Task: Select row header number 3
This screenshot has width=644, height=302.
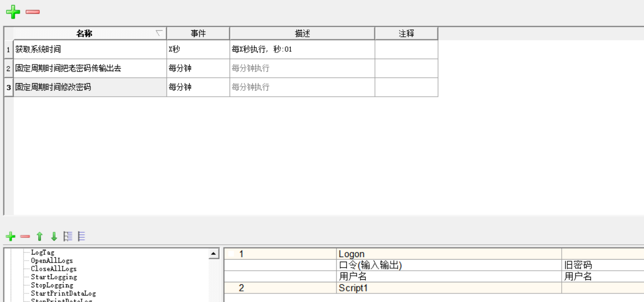Action: (9, 87)
